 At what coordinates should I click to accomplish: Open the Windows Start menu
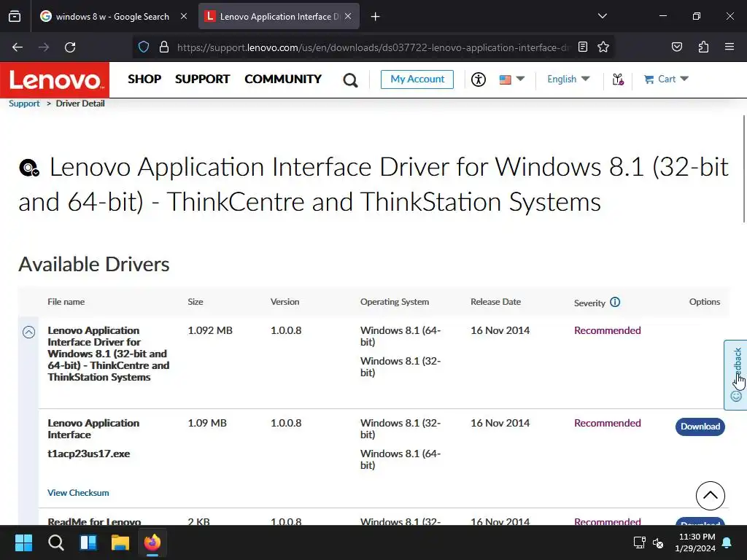coord(23,542)
